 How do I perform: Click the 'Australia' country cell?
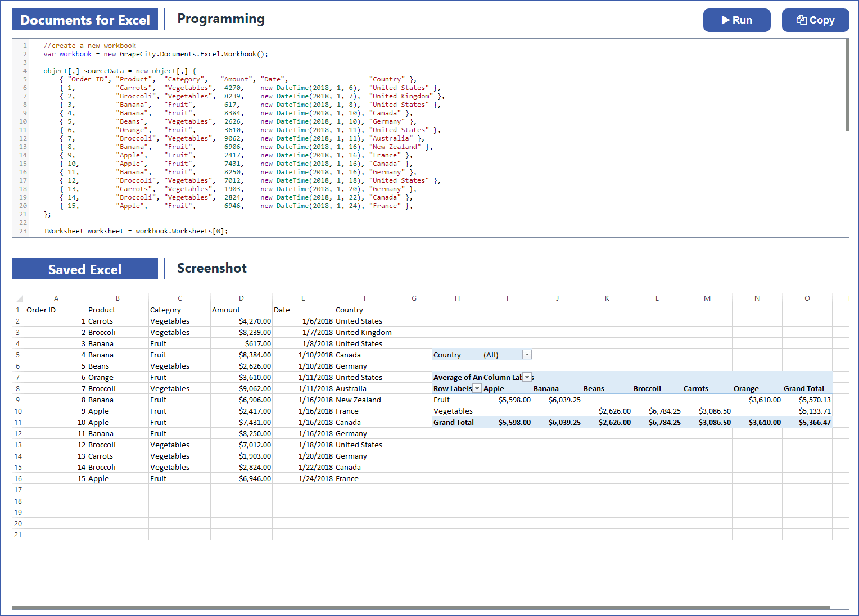point(365,388)
